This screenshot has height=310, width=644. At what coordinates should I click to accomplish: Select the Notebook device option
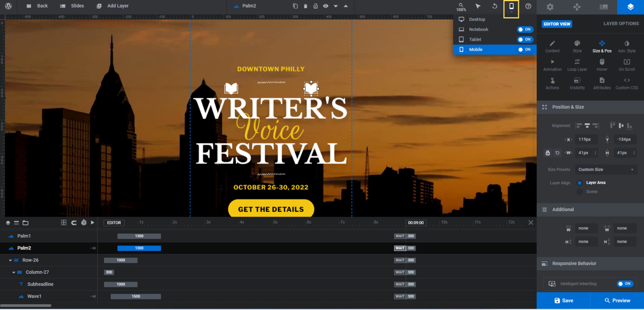click(478, 29)
